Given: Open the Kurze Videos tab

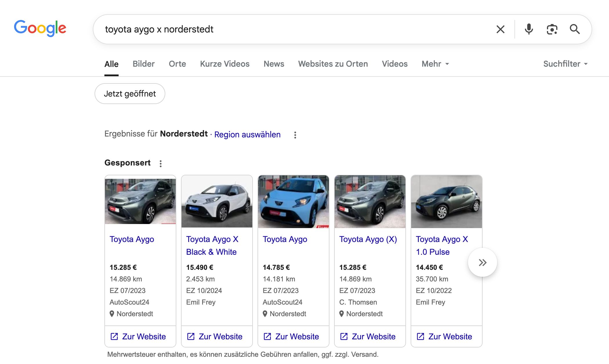Looking at the screenshot, I should coord(225,64).
